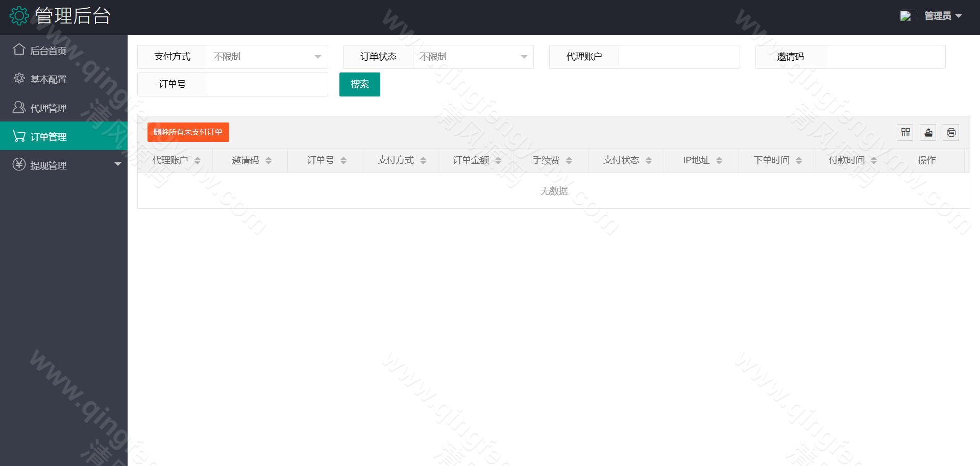Toggle sorting on the 代理账户 column
Screen dimensions: 980x466
(x=198, y=160)
